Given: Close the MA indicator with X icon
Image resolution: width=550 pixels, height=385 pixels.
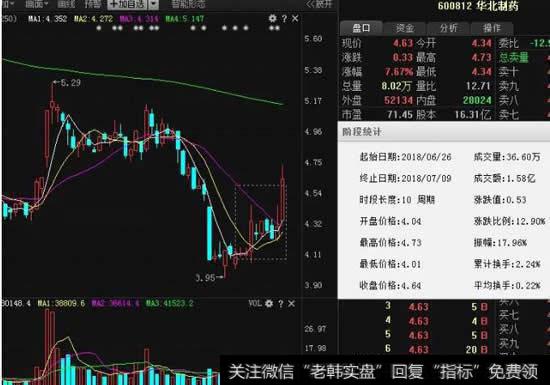Looking at the screenshot, I should [295, 19].
